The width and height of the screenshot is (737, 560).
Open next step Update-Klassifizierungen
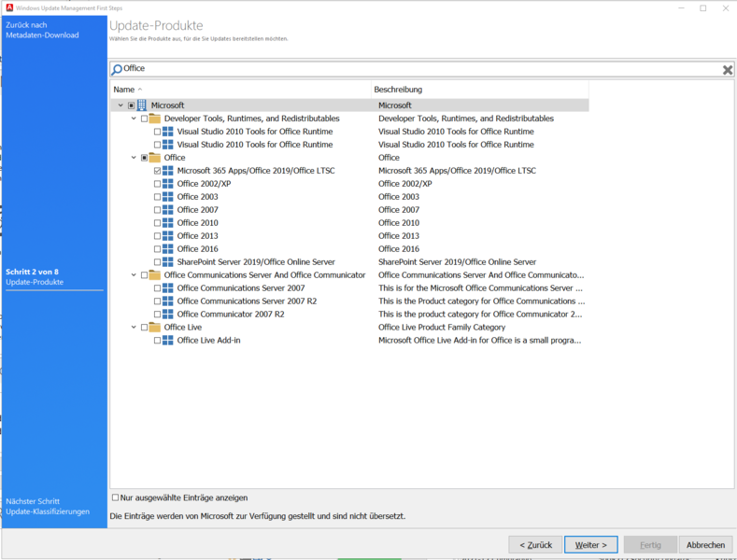coord(47,507)
